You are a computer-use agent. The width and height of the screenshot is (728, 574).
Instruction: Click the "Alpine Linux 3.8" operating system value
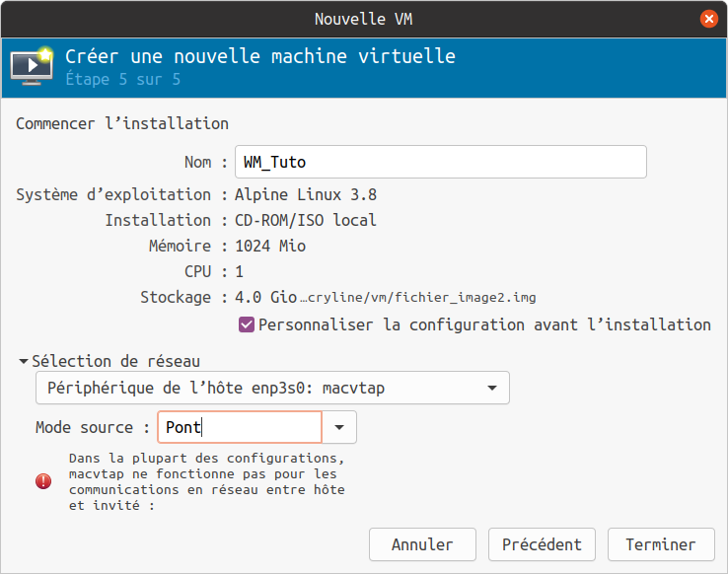click(306, 194)
